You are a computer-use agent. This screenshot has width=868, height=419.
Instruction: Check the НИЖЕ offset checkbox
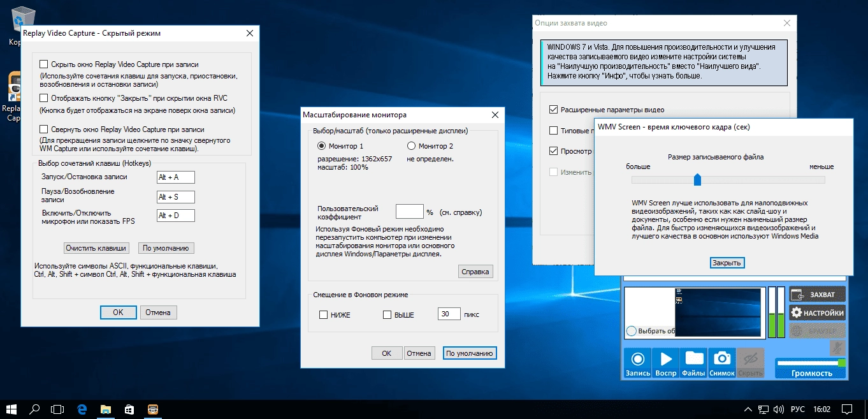(x=324, y=314)
